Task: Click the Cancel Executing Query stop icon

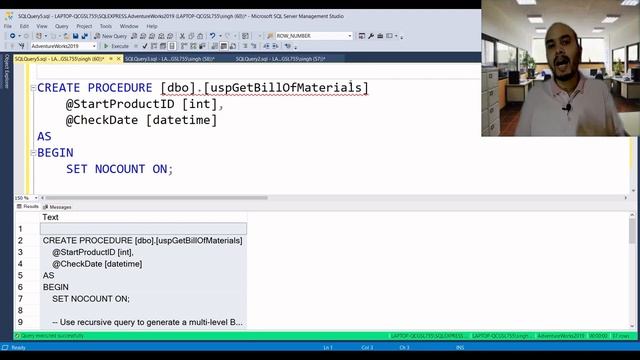Action: [x=136, y=46]
